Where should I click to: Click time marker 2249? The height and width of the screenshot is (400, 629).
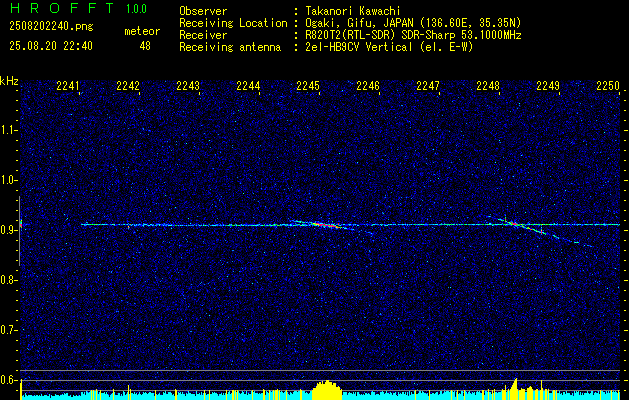point(548,86)
